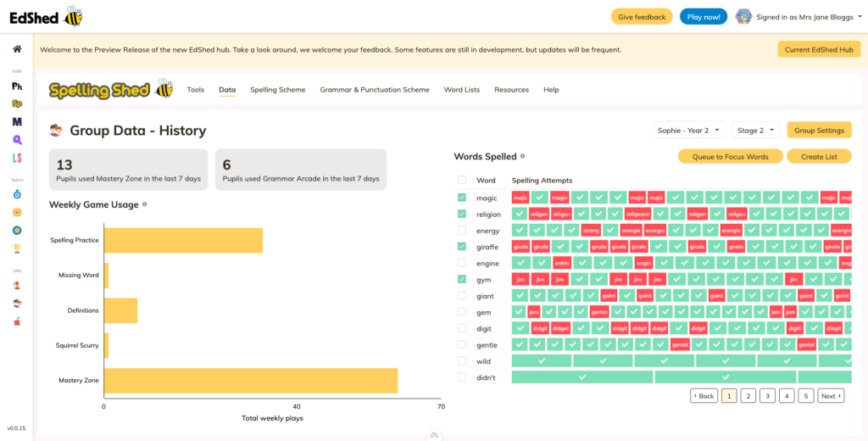Click the Home icon in the sidebar

tap(17, 50)
